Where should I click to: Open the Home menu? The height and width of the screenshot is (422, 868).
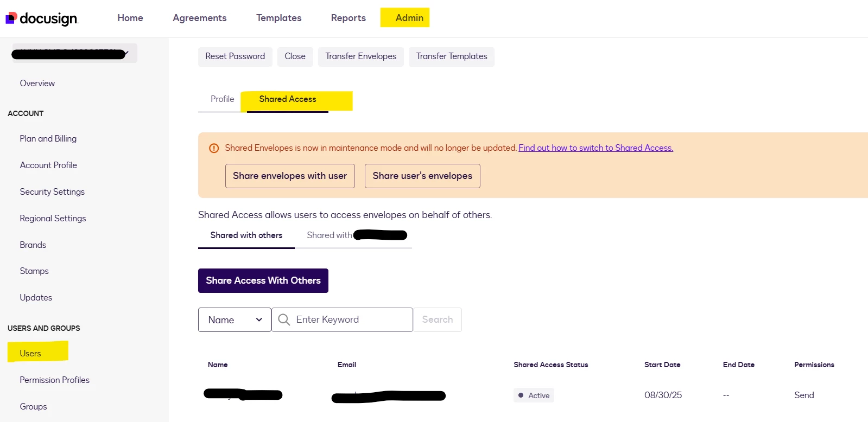coord(130,18)
